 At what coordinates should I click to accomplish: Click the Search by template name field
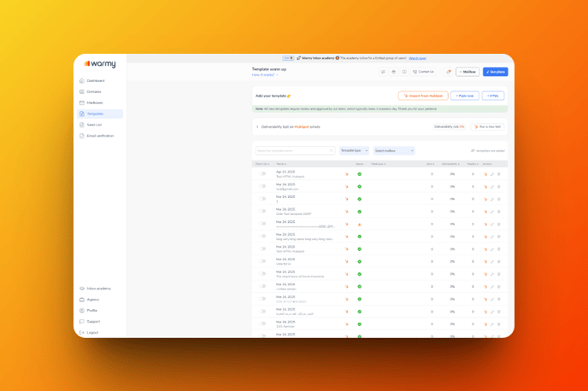(295, 150)
